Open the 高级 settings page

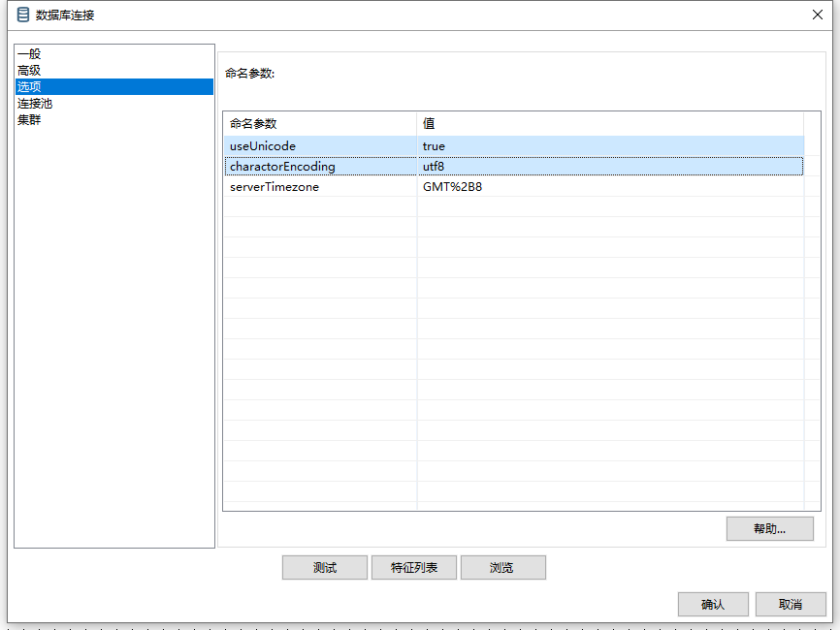tap(29, 71)
